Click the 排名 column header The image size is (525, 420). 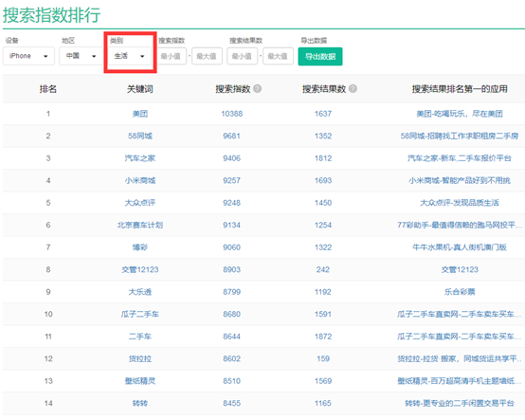click(x=48, y=89)
